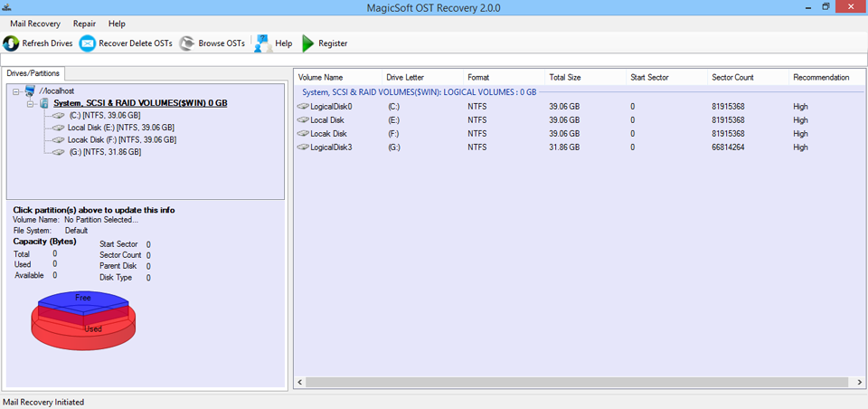Open the Mail Recovery menu
Screen dimensions: 868x409
tap(35, 24)
